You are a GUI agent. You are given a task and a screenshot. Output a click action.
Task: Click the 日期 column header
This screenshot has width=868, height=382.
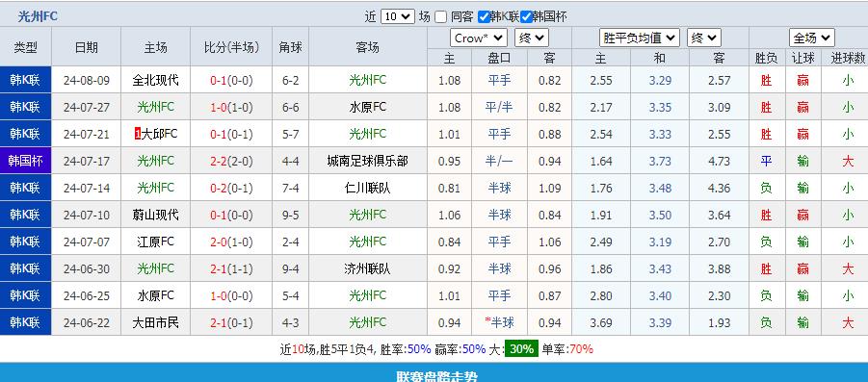[87, 47]
